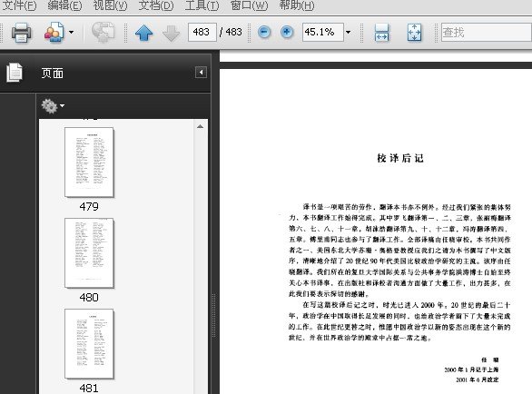Viewport: 532px width, 394px height.
Task: Click the Pages panel document icon
Action: pyautogui.click(x=15, y=73)
